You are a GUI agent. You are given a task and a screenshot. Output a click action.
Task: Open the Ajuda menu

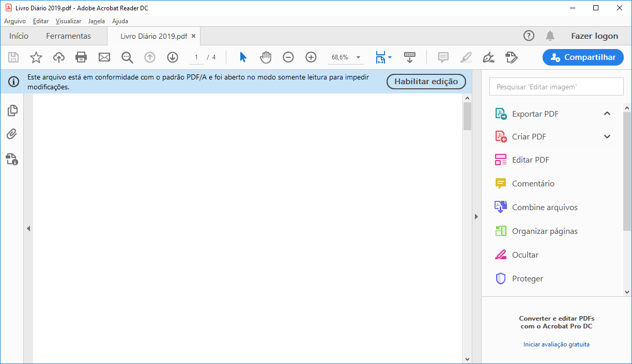tap(120, 21)
